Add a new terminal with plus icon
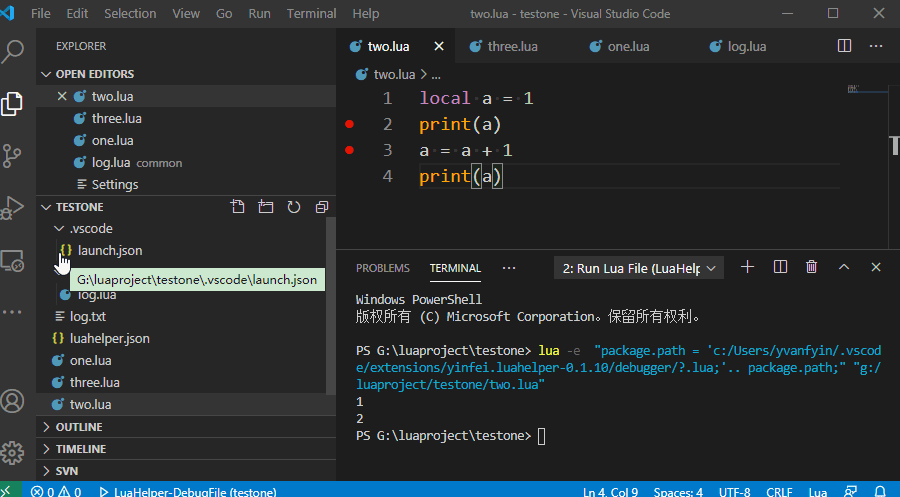The width and height of the screenshot is (900, 497). [747, 267]
